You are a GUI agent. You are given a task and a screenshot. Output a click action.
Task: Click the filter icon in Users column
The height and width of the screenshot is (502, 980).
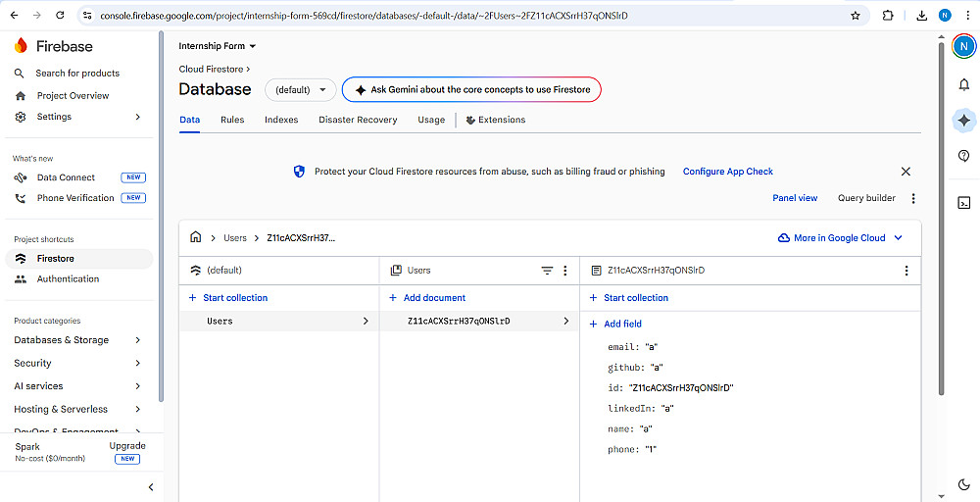[x=548, y=271]
